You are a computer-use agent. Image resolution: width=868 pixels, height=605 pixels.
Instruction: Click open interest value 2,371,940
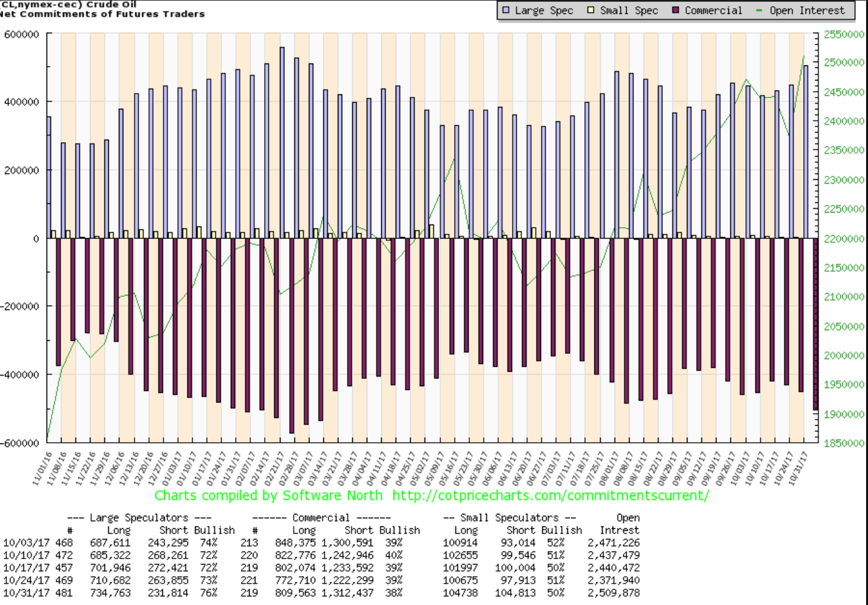tap(614, 580)
